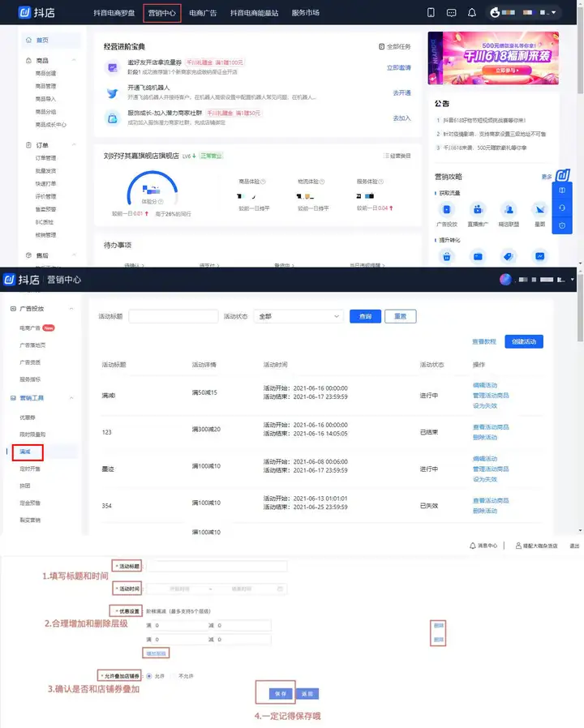Select the 允许 radio button
584x728 pixels.
click(x=149, y=676)
